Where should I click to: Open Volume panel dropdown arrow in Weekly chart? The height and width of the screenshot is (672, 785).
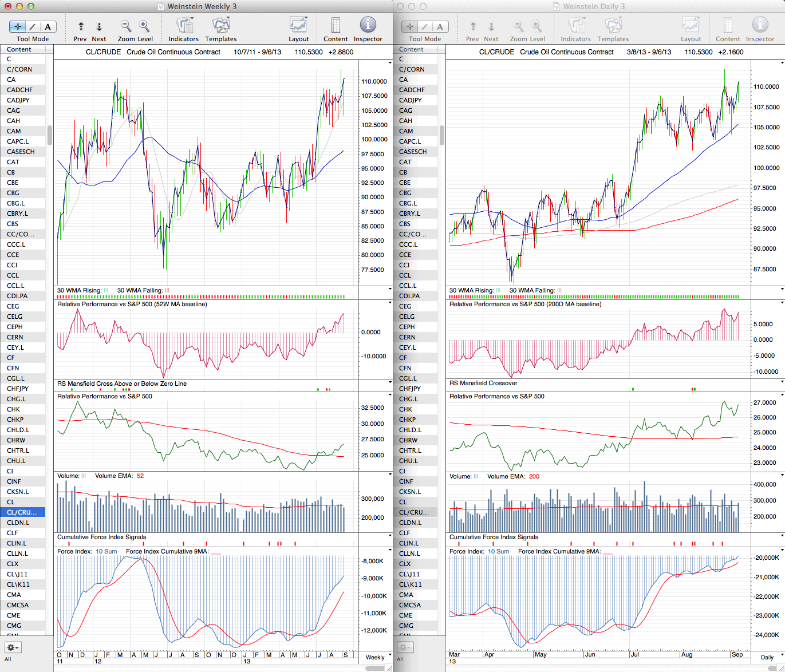click(x=390, y=475)
